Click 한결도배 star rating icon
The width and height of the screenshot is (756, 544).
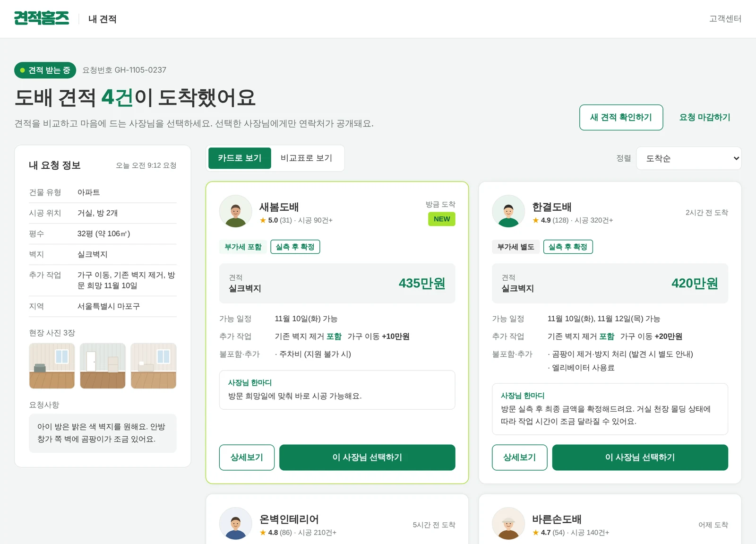535,220
